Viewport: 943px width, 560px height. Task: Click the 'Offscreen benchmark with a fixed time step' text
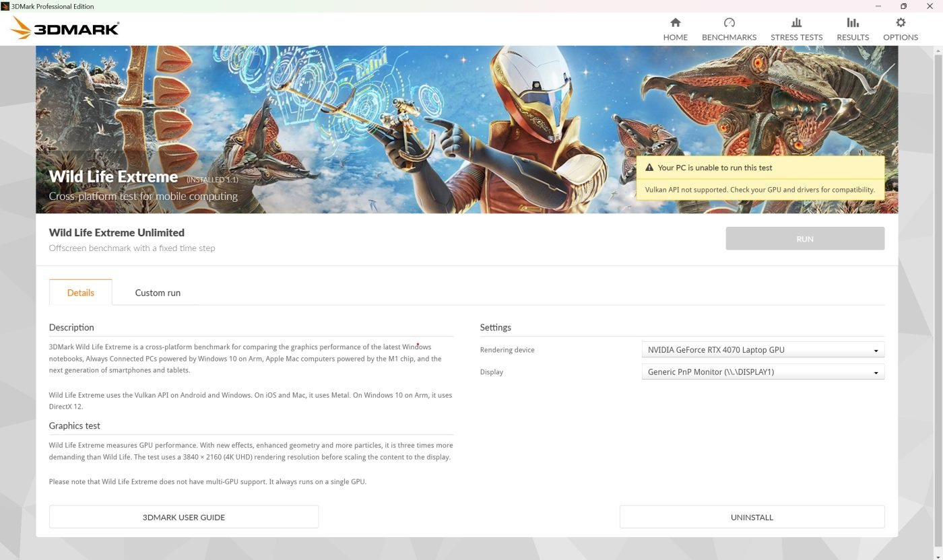132,248
